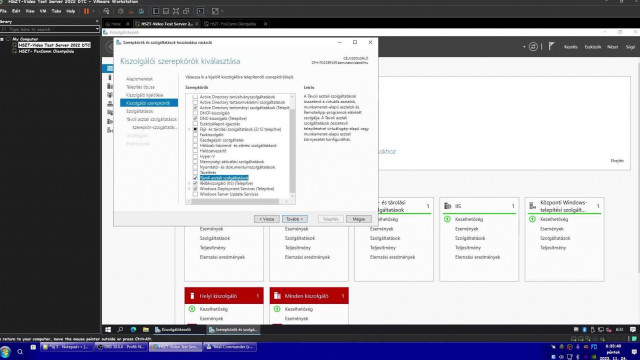This screenshot has width=640, height=360.
Task: Expand the Webkiszolgáló (IIS) role node
Action: pyautogui.click(x=189, y=184)
